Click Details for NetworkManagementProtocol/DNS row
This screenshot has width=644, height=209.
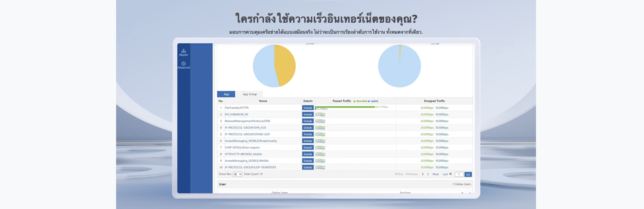point(308,121)
